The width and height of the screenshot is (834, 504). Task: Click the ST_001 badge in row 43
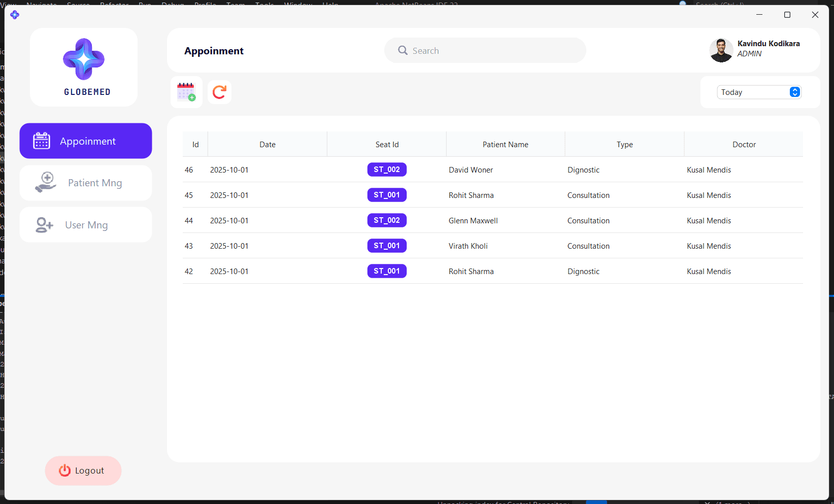(387, 246)
